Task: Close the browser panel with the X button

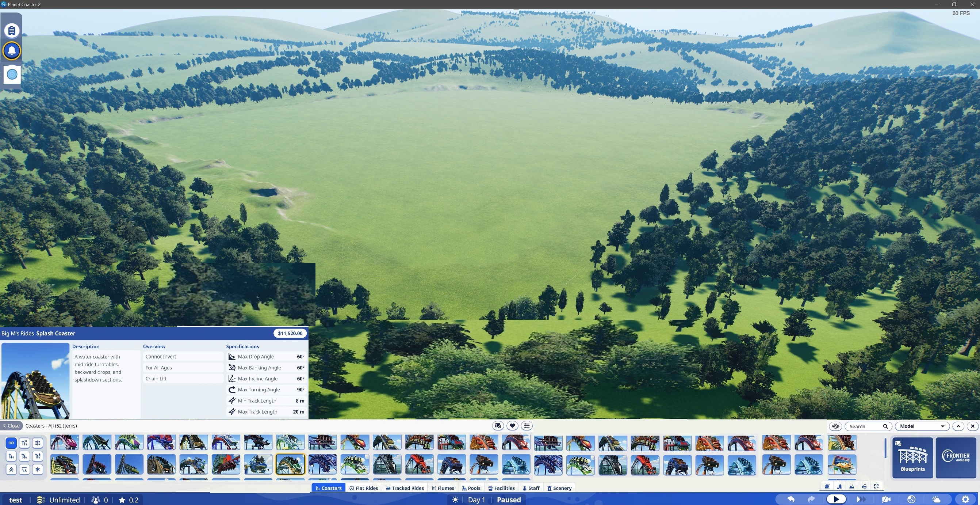Action: click(x=973, y=426)
